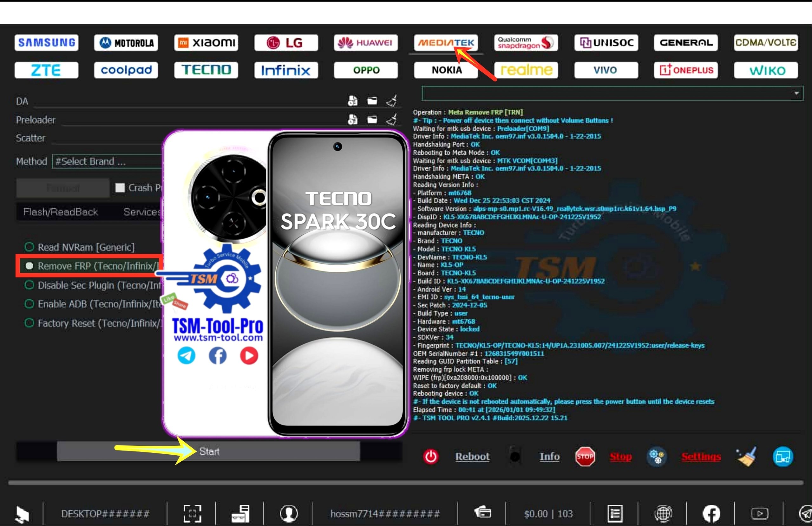
Task: Select the Vivo brand tile
Action: [606, 70]
